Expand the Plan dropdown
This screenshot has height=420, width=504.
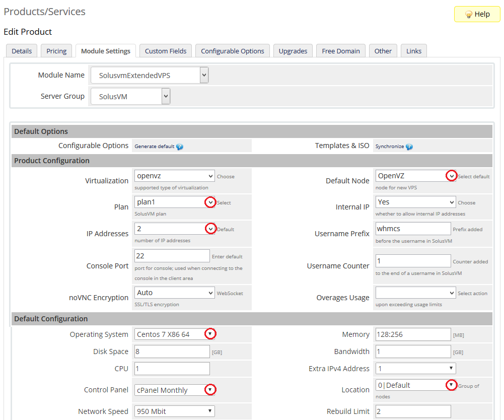tap(174, 202)
